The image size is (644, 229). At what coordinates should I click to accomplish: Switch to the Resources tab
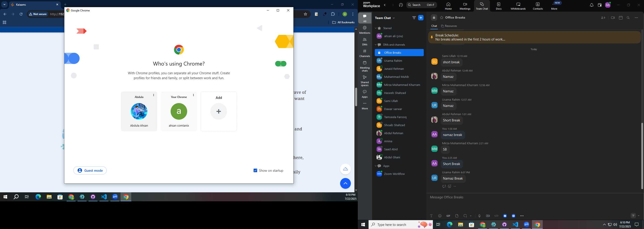tap(449, 26)
